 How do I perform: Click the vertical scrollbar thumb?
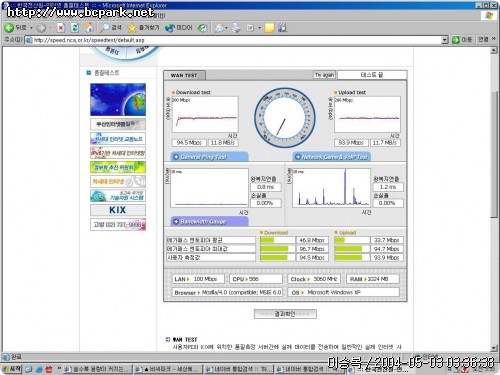(494, 154)
